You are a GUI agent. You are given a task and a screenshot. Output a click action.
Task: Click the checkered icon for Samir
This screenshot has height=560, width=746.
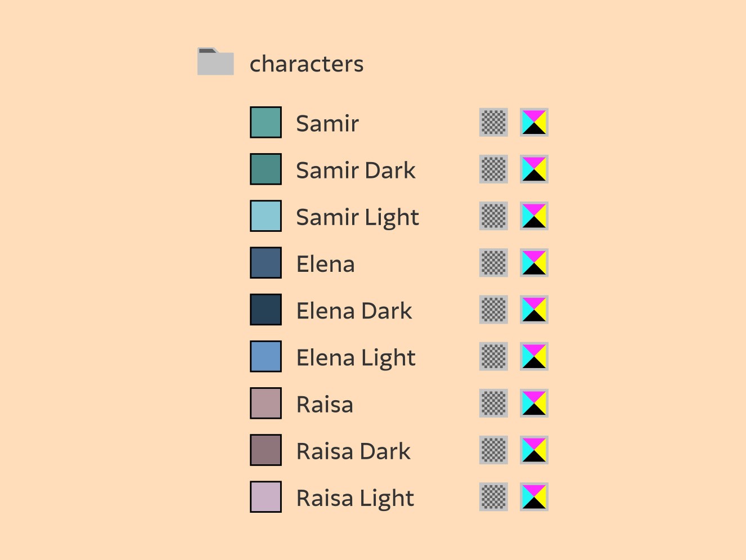(493, 123)
